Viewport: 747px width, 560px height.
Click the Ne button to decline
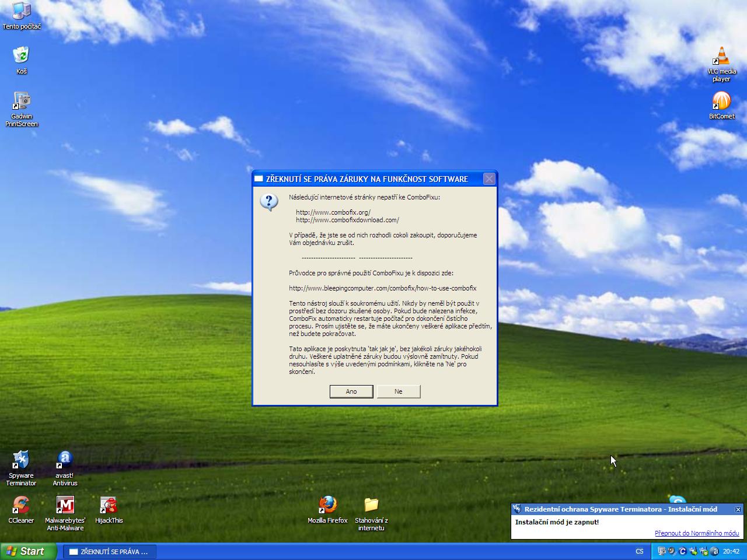click(398, 391)
